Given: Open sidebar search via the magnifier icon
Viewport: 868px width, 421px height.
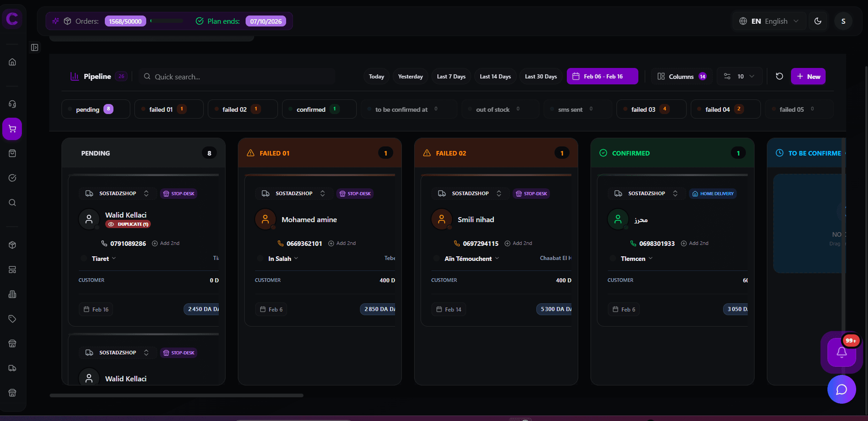Looking at the screenshot, I should [12, 203].
